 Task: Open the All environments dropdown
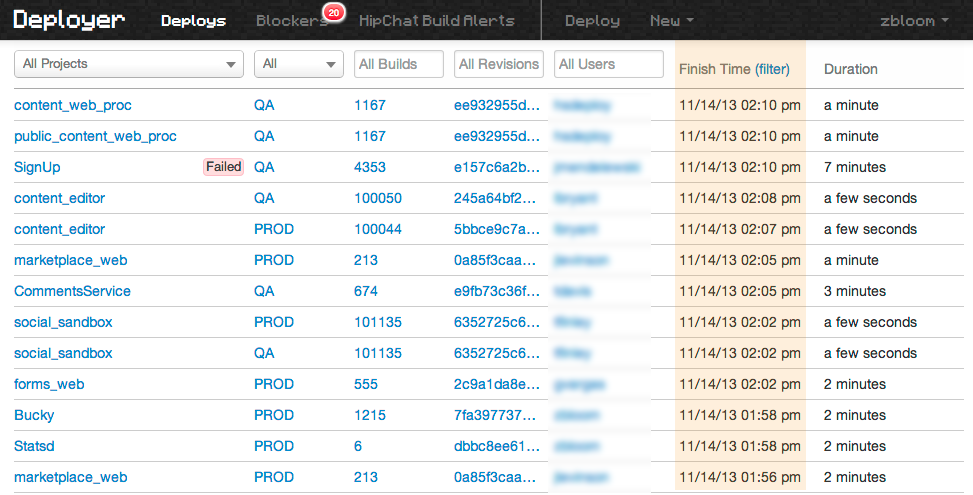click(x=298, y=64)
